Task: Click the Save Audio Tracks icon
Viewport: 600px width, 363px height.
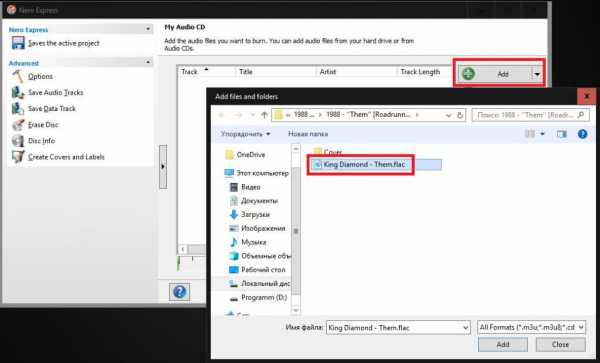Action: (18, 93)
